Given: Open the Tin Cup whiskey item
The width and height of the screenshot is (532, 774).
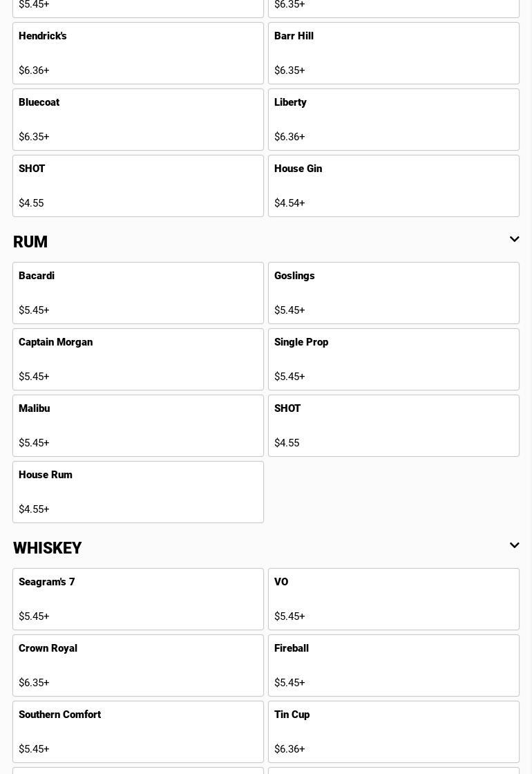Looking at the screenshot, I should click(394, 732).
